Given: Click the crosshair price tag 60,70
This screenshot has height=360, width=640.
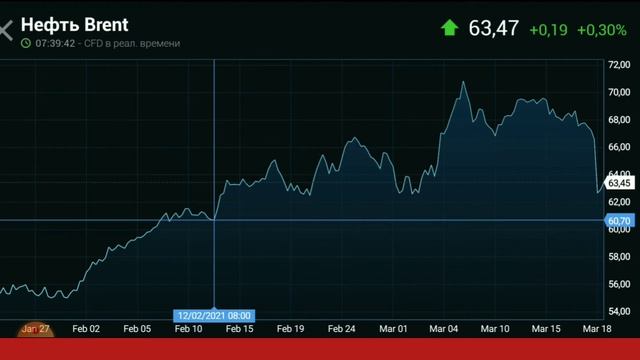Looking at the screenshot, I should click(619, 221).
